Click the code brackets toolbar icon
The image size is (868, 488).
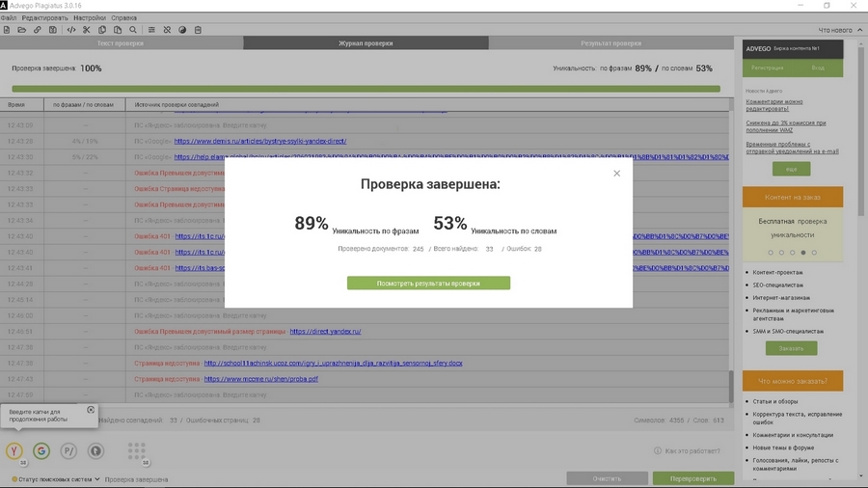(70, 30)
